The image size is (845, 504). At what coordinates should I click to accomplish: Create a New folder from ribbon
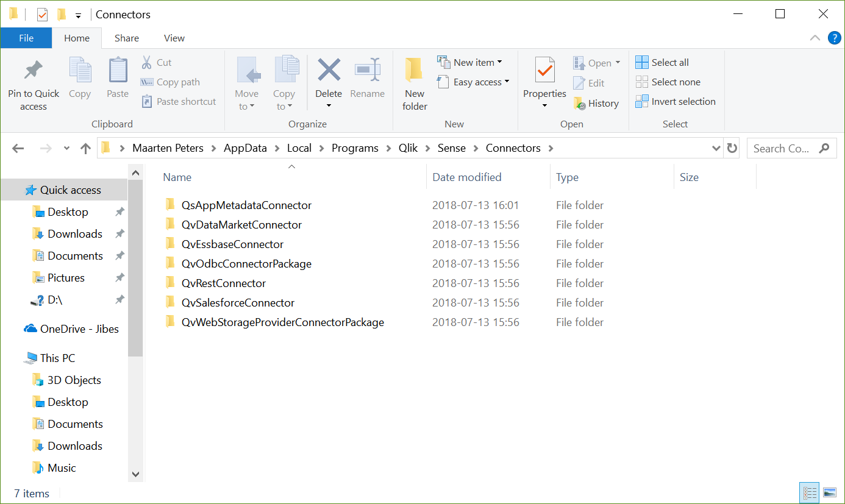point(415,85)
